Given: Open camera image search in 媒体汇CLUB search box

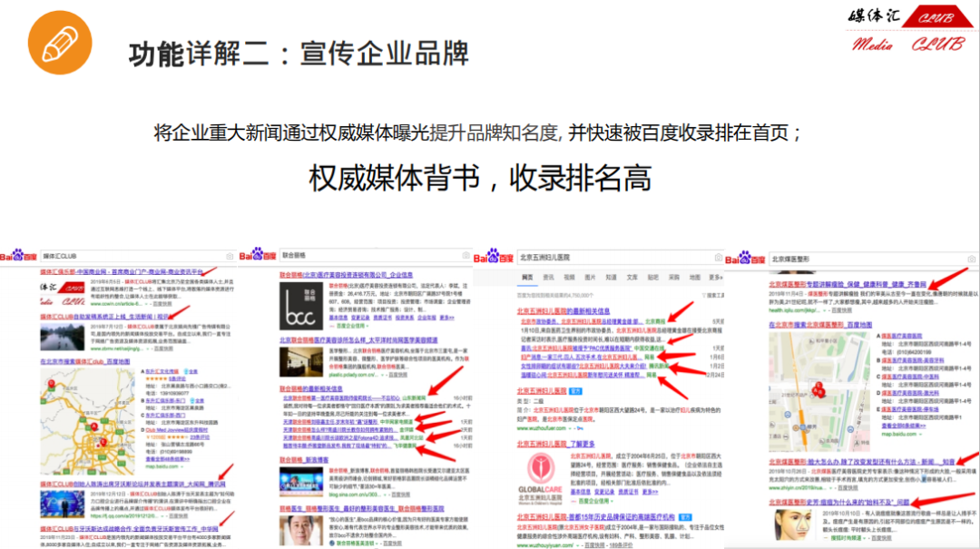Looking at the screenshot, I should (229, 257).
